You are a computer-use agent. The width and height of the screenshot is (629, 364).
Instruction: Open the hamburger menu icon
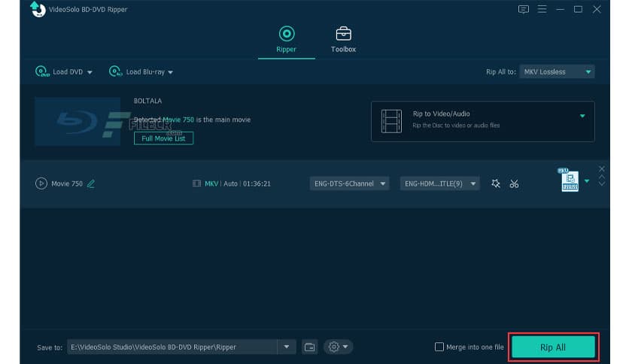(x=542, y=9)
